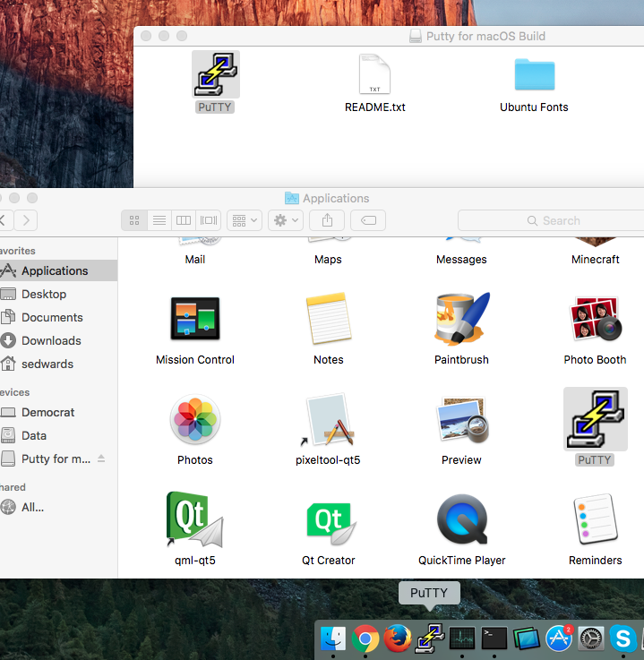Click the Finder Search field
Screen dimensions: 644x660
[x=551, y=220]
